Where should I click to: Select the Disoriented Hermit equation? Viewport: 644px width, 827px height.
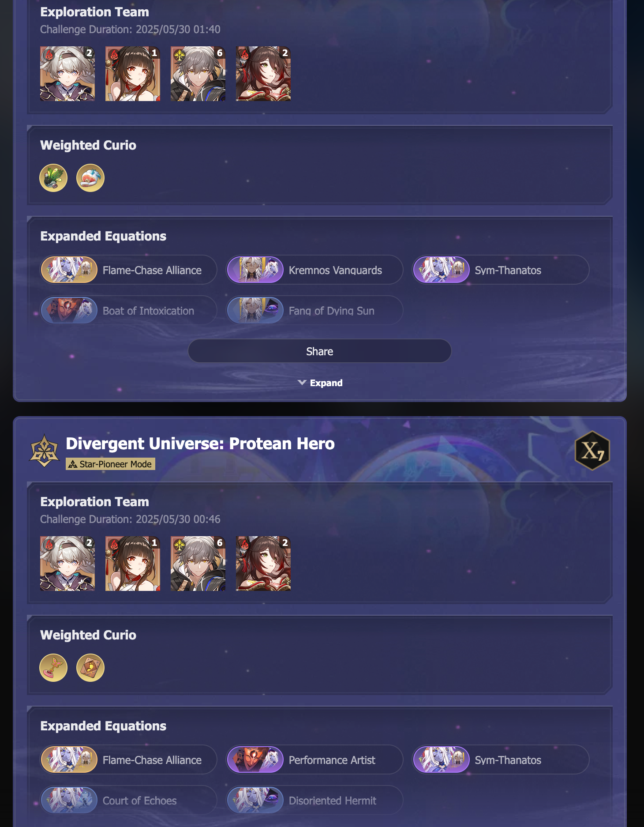click(x=315, y=801)
